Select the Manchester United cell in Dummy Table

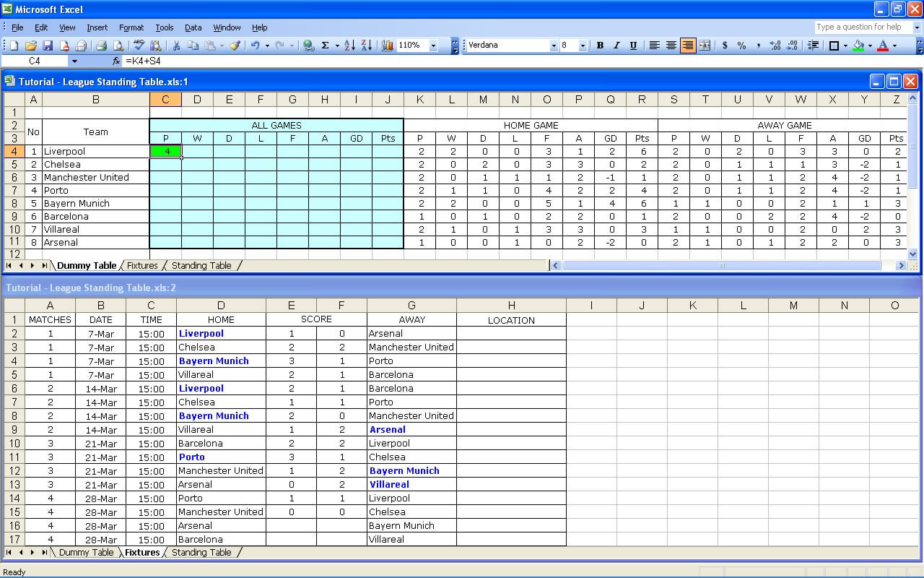(96, 178)
